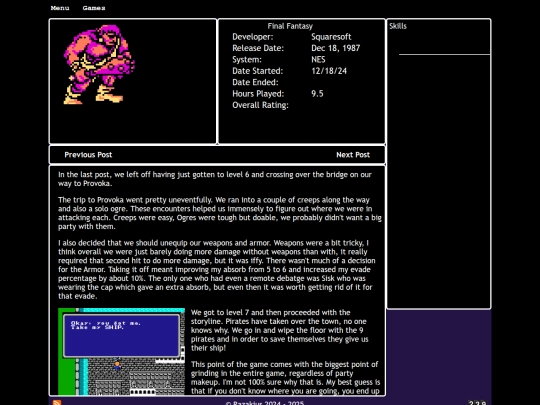The image size is (540, 405).
Task: Click the 12/18/24 date started value
Action: (x=329, y=71)
